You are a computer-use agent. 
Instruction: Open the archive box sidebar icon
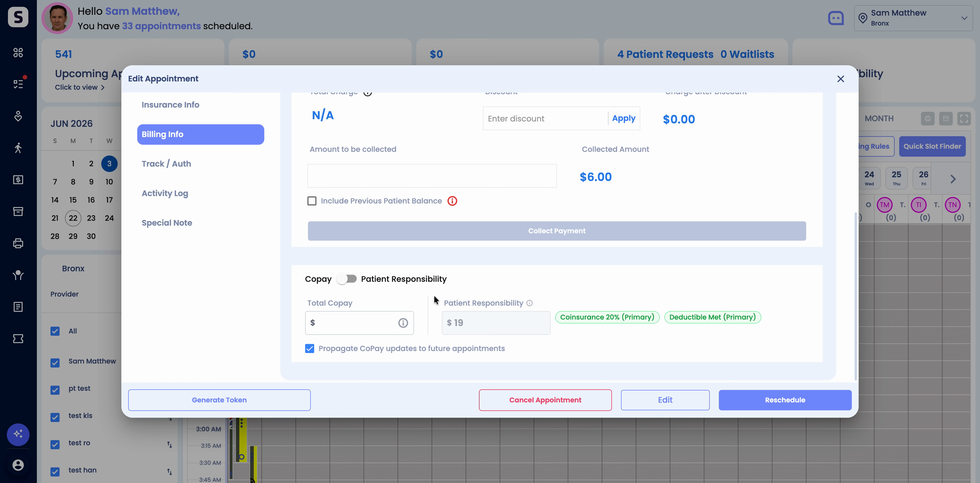tap(18, 211)
